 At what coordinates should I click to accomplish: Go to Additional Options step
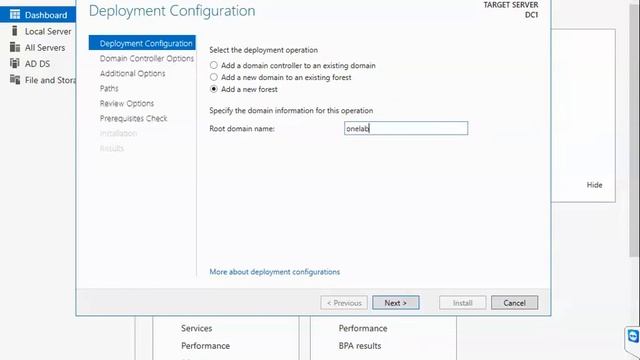tap(133, 73)
